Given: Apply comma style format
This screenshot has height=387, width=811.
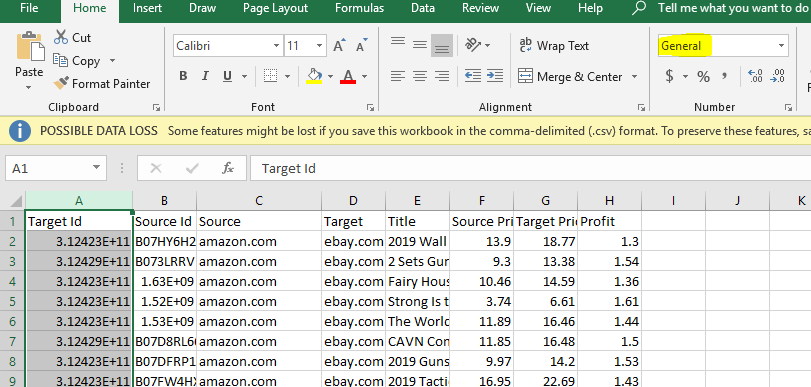Looking at the screenshot, I should click(725, 77).
